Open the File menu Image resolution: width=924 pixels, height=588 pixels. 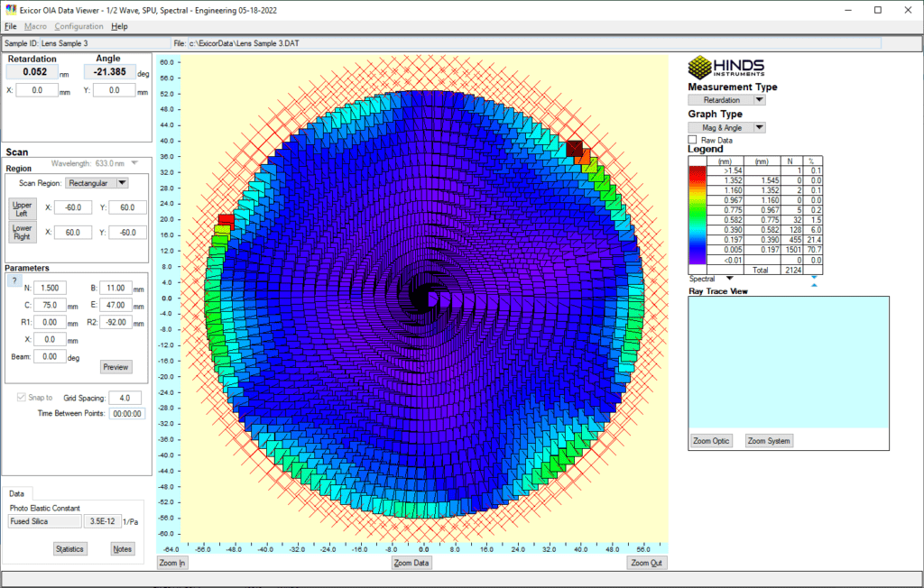coord(10,26)
